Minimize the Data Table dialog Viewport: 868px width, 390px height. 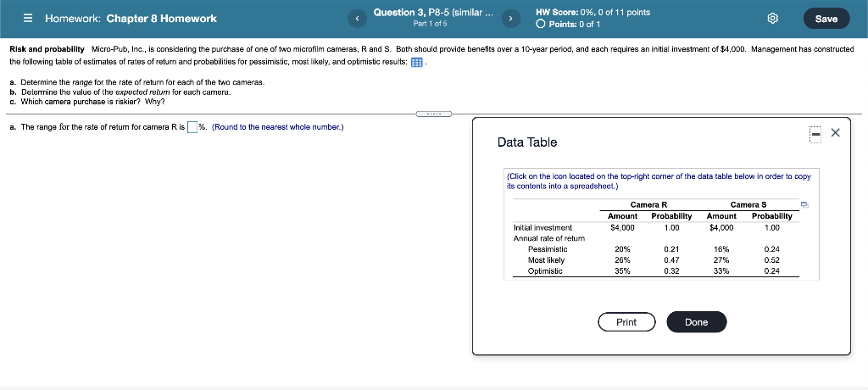[815, 135]
